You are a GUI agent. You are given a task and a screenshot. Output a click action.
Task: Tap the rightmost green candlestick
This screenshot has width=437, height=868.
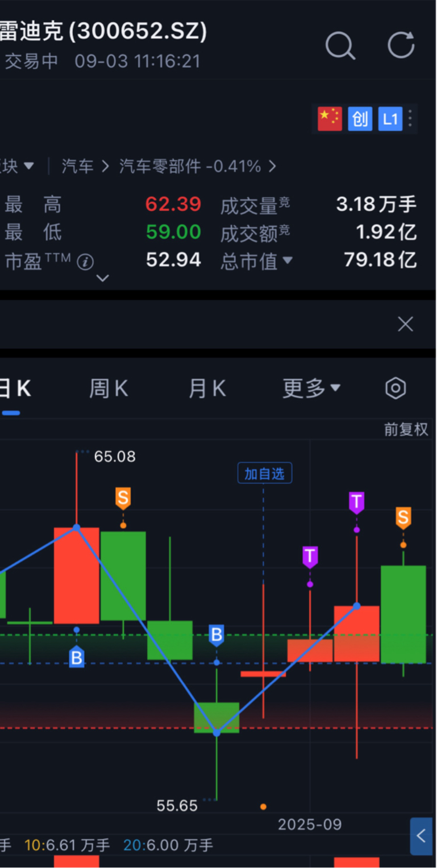[x=403, y=614]
